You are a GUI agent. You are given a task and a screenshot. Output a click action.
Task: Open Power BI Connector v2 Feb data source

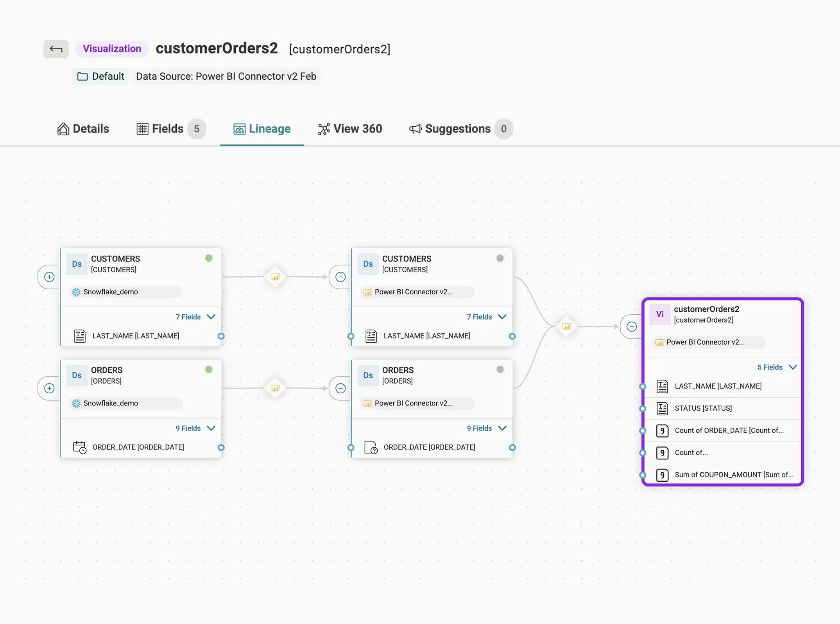(226, 76)
